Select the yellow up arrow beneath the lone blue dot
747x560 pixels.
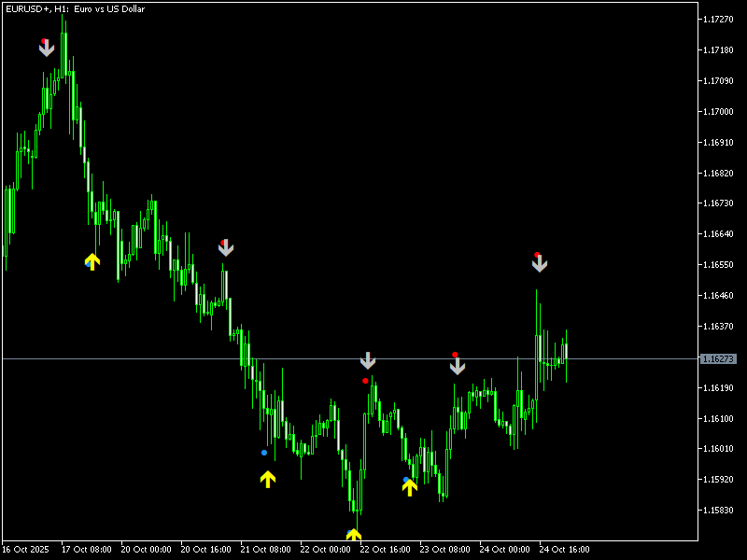(x=268, y=480)
